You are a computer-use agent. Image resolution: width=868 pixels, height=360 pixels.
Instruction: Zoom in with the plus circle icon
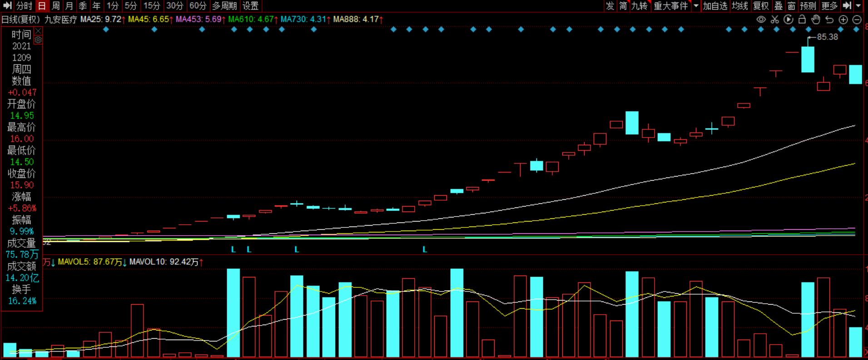point(843,20)
